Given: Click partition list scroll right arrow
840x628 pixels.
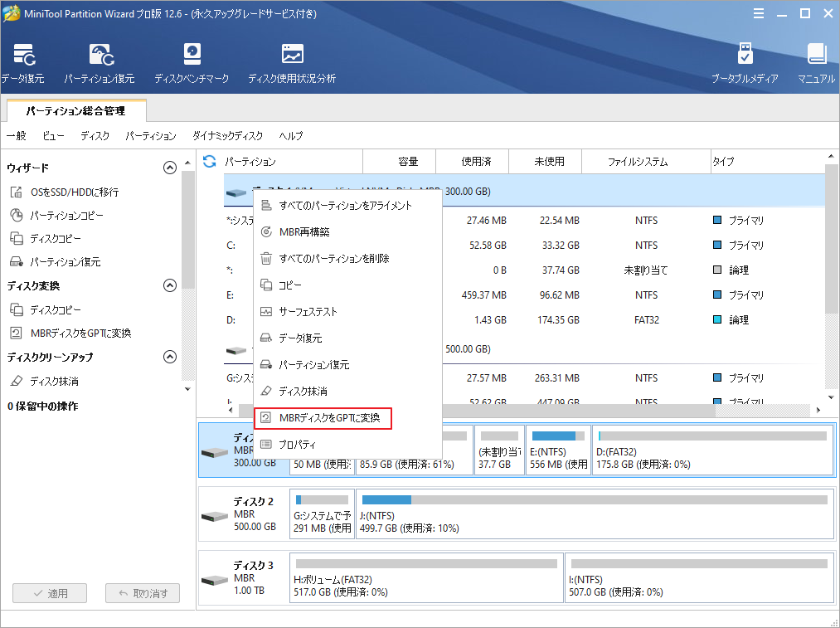Looking at the screenshot, I should (x=818, y=410).
